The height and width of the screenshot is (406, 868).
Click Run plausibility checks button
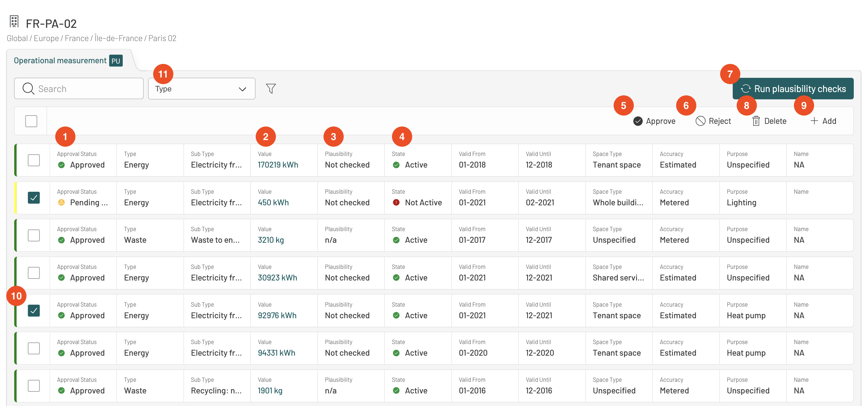[793, 89]
